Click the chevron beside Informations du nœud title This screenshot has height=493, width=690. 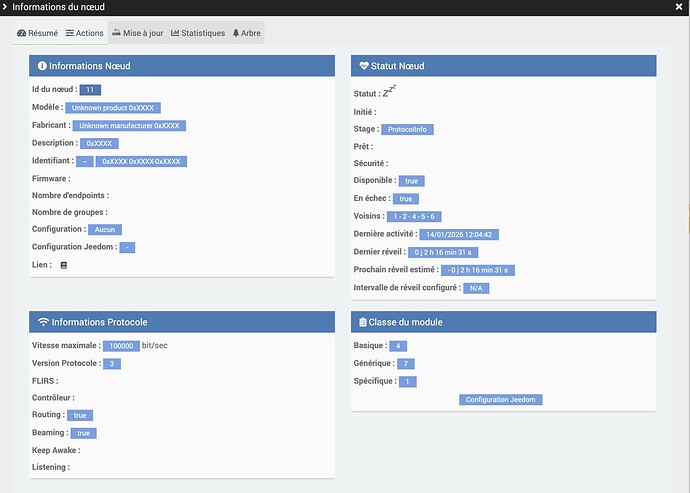point(5,7)
